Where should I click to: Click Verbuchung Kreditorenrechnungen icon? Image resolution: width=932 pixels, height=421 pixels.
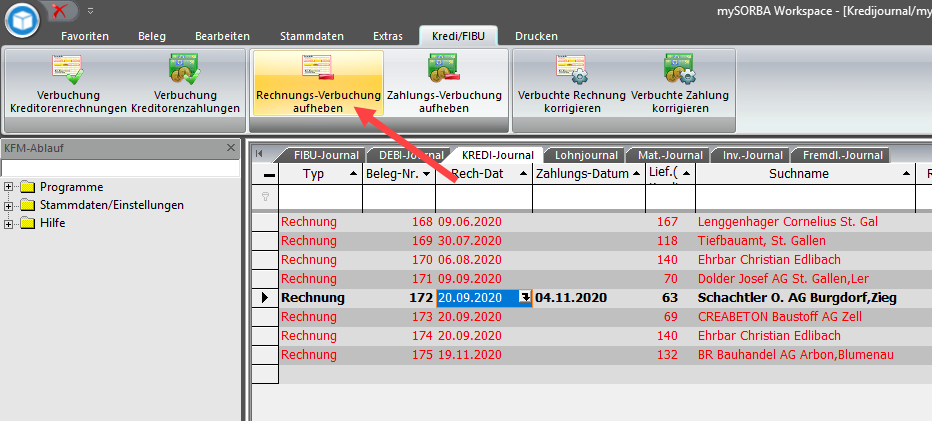68,68
